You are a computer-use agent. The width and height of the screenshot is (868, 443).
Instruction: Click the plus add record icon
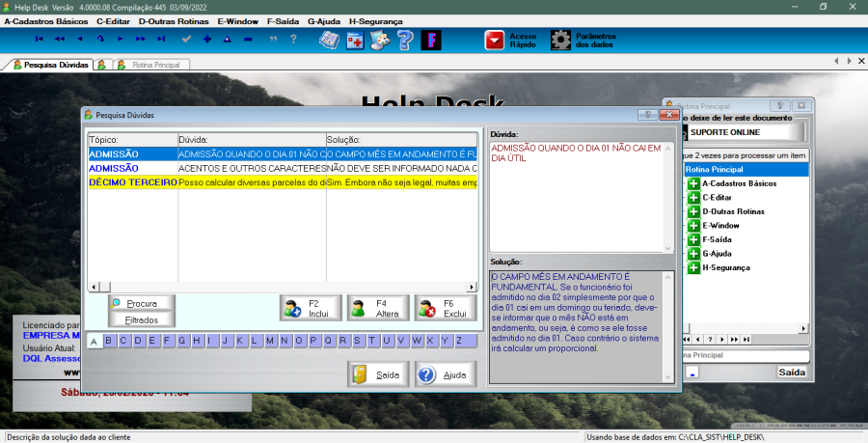point(206,40)
